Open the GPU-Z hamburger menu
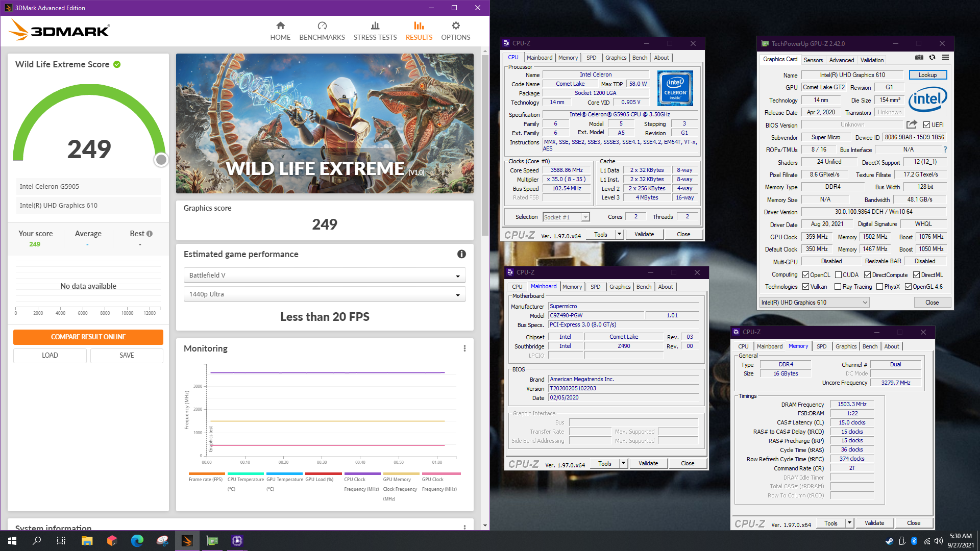 point(945,58)
